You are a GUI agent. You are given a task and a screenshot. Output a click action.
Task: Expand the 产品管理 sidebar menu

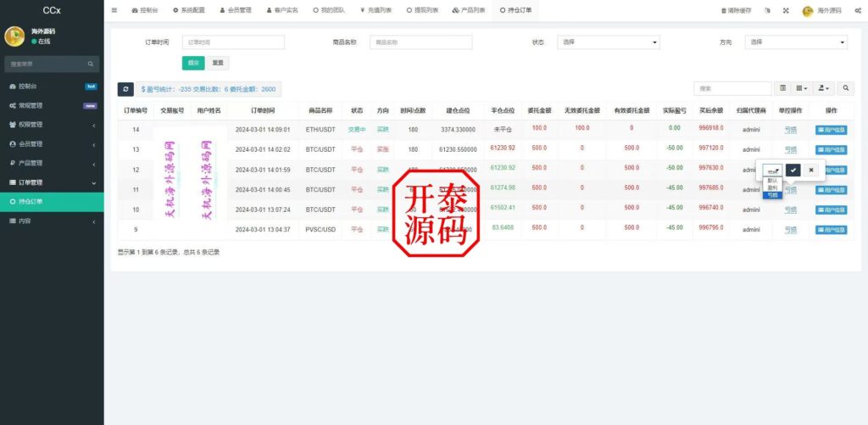52,164
